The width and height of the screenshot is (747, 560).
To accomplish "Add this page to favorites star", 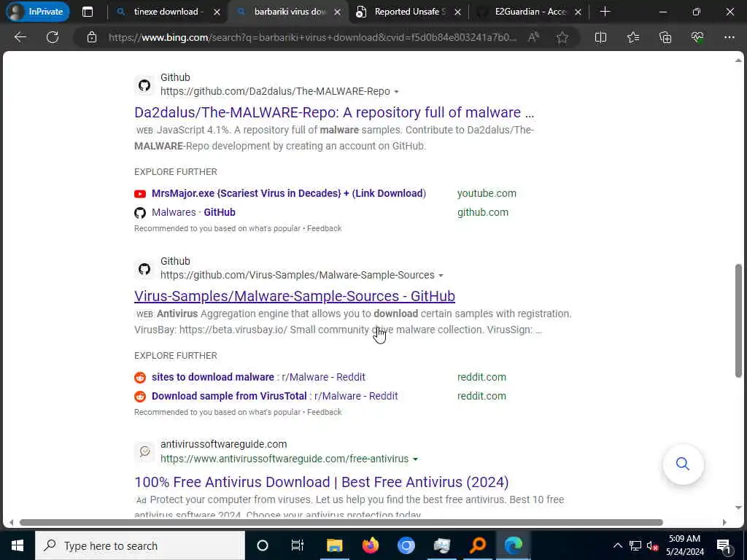I will point(562,37).
